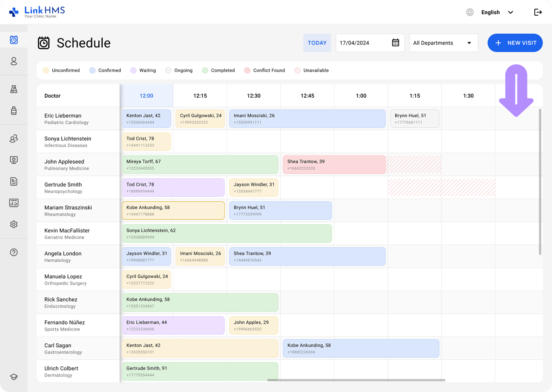This screenshot has width=552, height=392.
Task: Click the single patient profile sidebar icon
Action: point(14,61)
